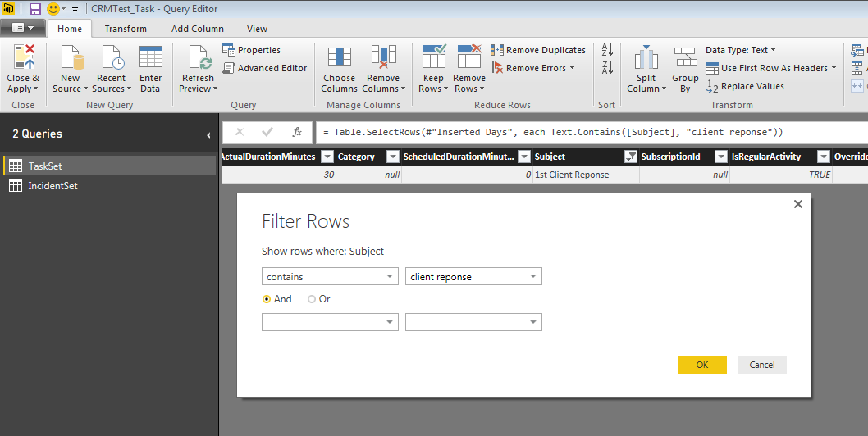Image resolution: width=868 pixels, height=436 pixels.
Task: Click the Keep Rows icon
Action: [x=433, y=57]
